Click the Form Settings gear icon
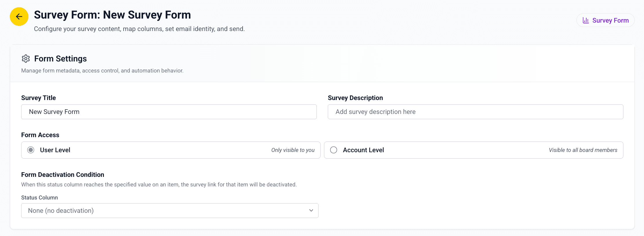 pos(26,59)
